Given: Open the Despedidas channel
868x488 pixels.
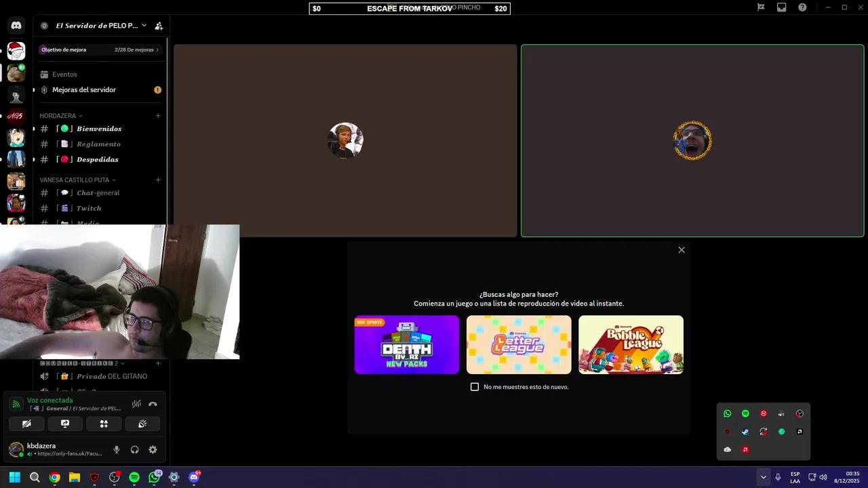Looking at the screenshot, I should coord(100,159).
